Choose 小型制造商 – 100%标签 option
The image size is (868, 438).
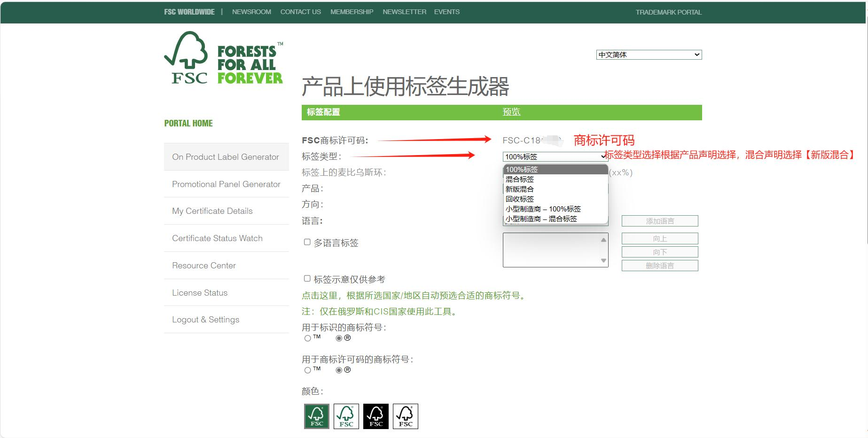555,209
